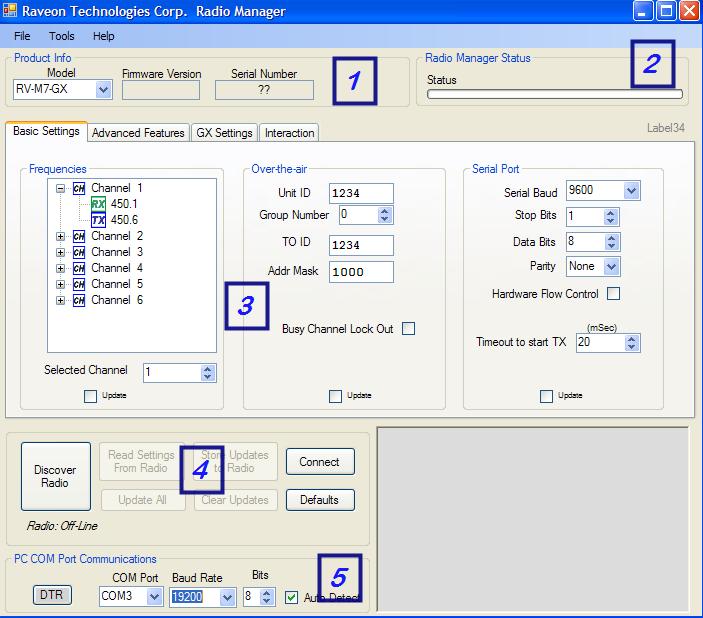This screenshot has height=618, width=703.
Task: Click the Read Settings From Radio button
Action: [141, 461]
